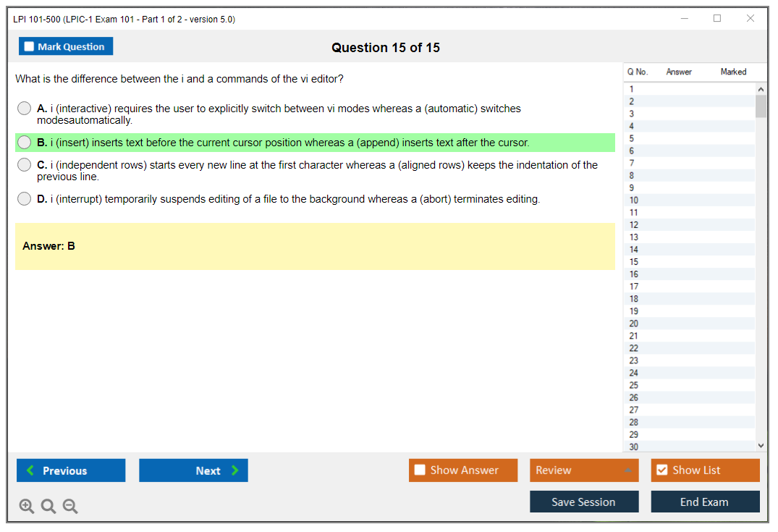Image resolution: width=778 pixels, height=532 pixels.
Task: Enable the Show Answer checkbox
Action: 420,470
